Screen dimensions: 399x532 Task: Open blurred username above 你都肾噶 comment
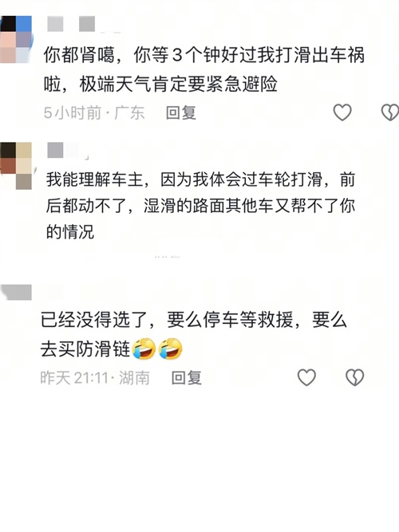pyautogui.click(x=71, y=24)
